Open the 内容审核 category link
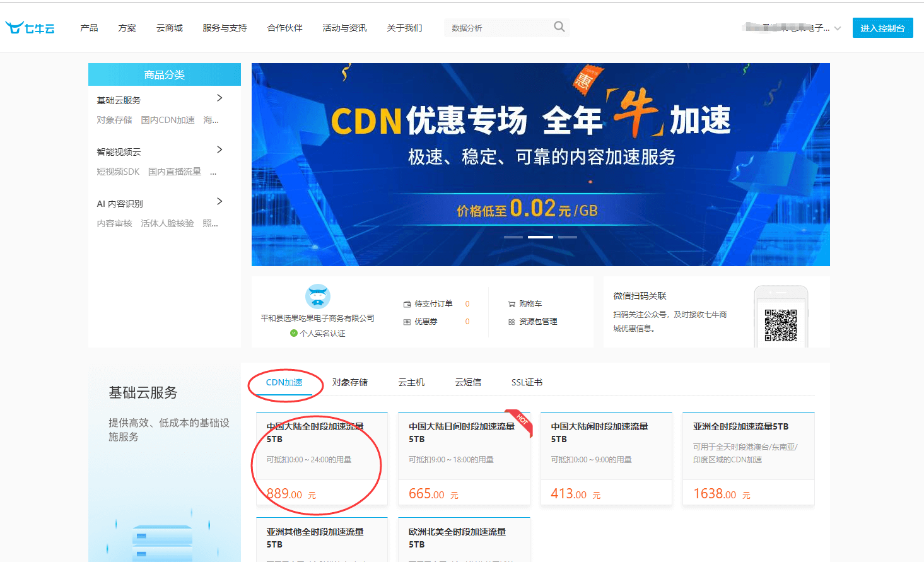This screenshot has height=562, width=924. point(114,223)
